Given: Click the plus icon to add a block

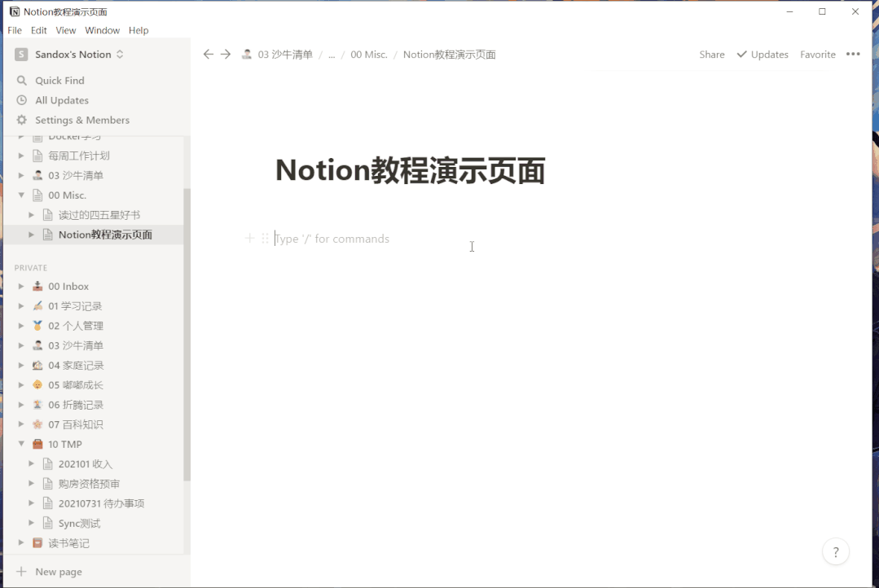Looking at the screenshot, I should click(249, 239).
